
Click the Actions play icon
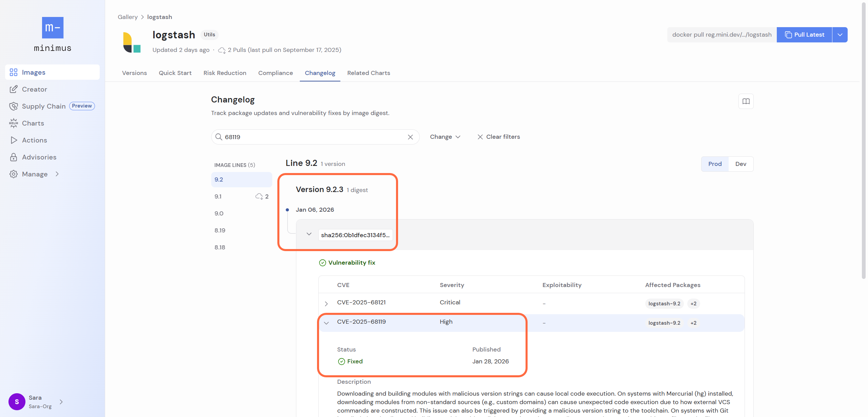(x=14, y=140)
